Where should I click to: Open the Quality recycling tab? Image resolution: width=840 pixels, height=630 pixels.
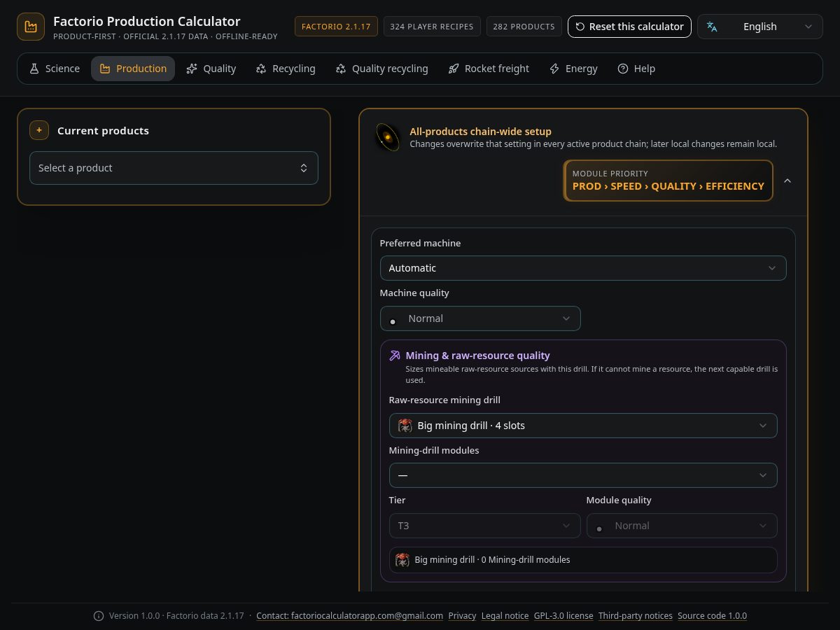tap(381, 69)
